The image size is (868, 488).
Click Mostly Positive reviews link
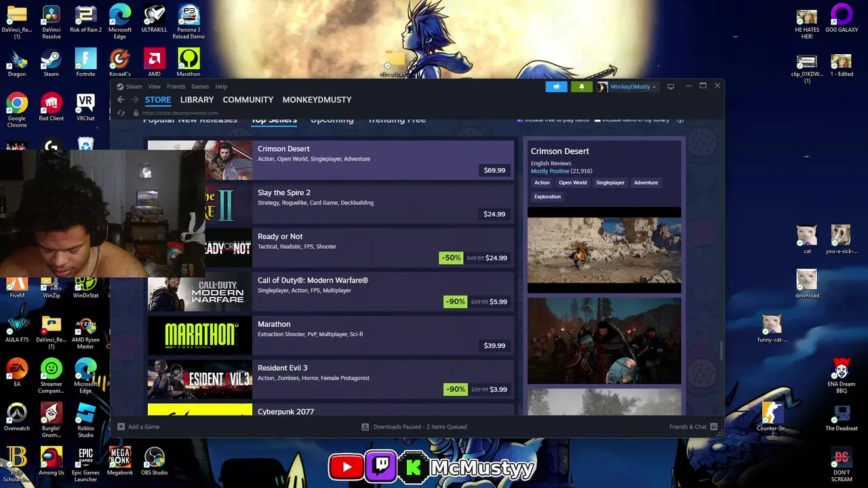pyautogui.click(x=550, y=171)
